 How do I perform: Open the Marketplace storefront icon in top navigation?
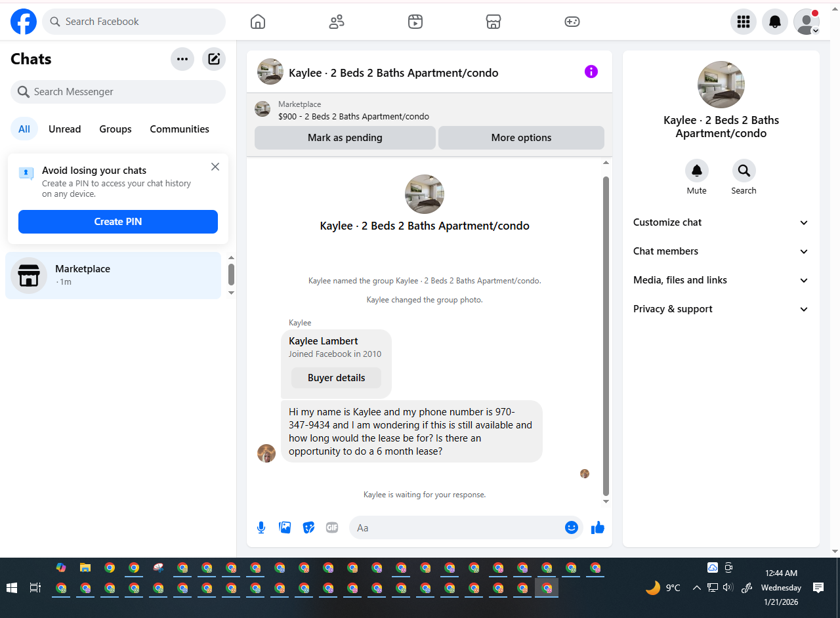click(x=493, y=22)
